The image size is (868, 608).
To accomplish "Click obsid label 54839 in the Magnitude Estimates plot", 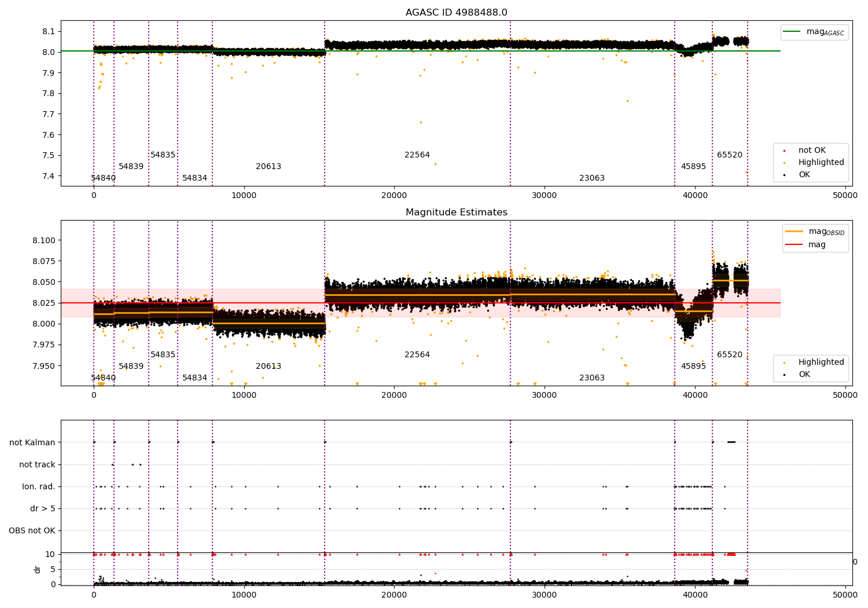I will click(x=131, y=367).
